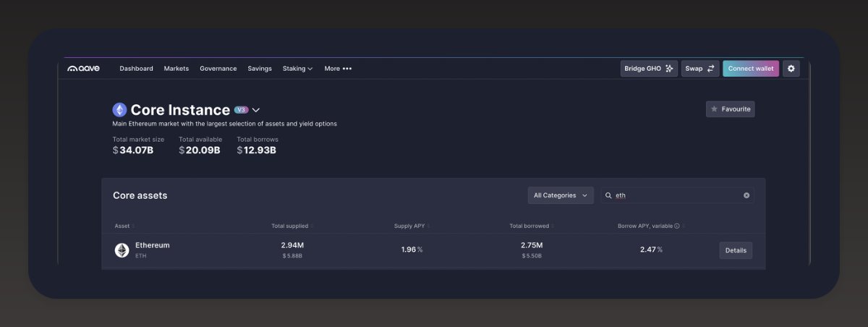Open the Swap button

[700, 69]
